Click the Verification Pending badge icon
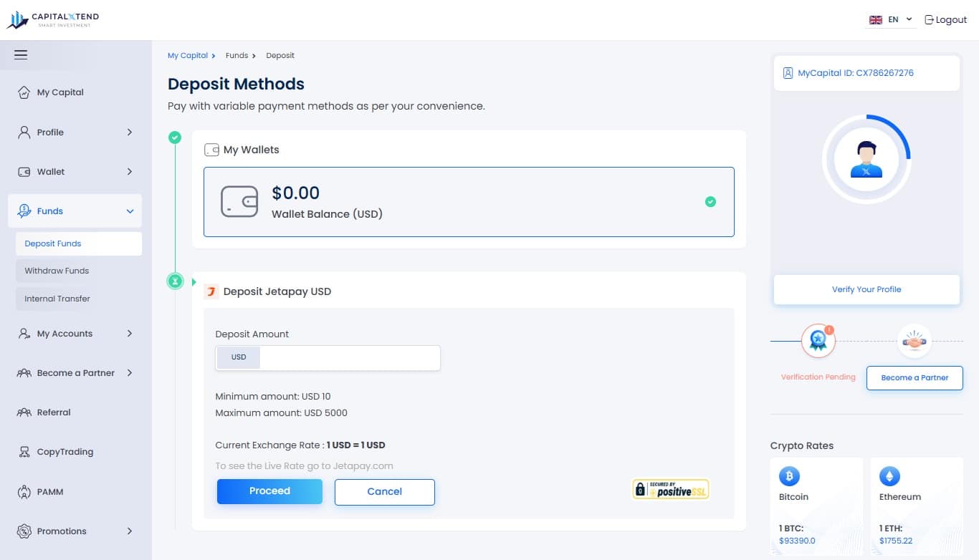979x560 pixels. (x=818, y=341)
